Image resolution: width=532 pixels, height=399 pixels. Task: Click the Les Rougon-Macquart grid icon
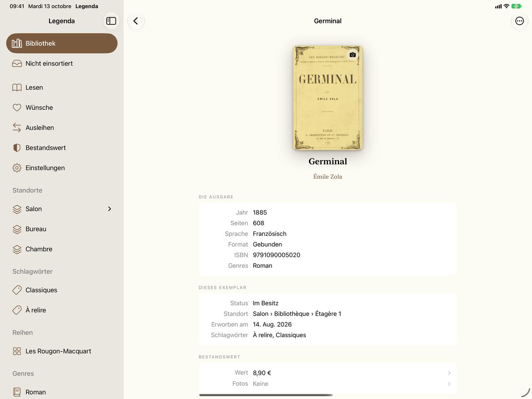[17, 351]
